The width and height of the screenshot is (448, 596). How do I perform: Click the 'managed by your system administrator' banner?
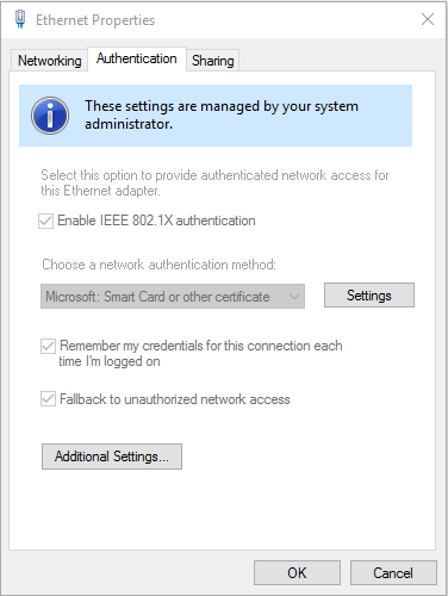[215, 116]
